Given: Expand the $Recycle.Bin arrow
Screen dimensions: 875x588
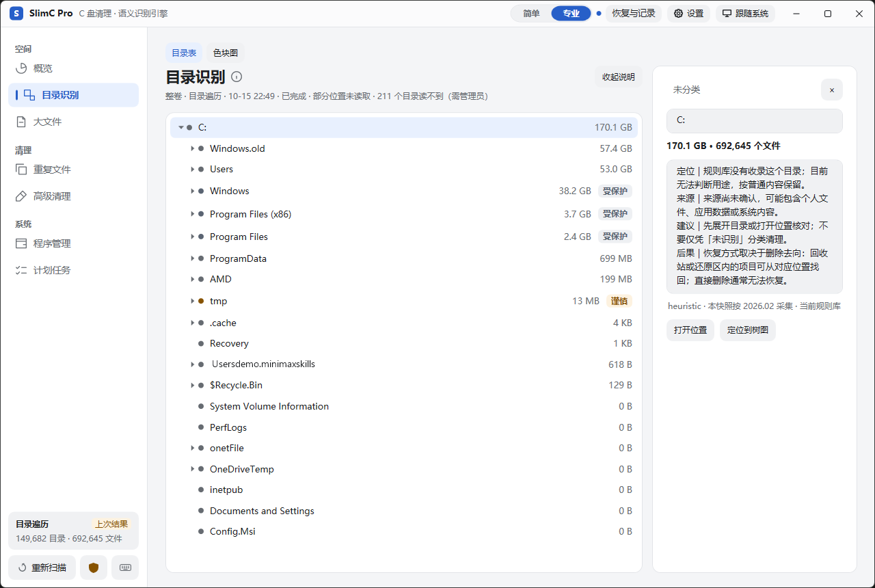Looking at the screenshot, I should [193, 386].
